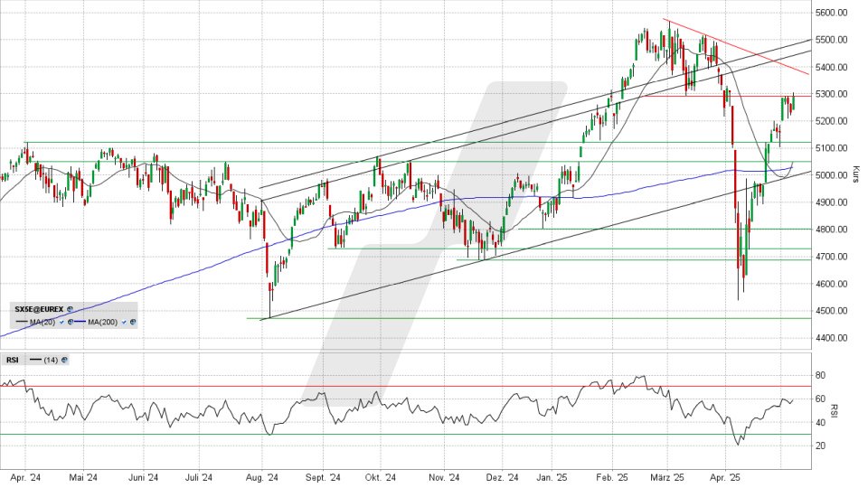Click the rotated RSI axis title at right

tap(835, 410)
